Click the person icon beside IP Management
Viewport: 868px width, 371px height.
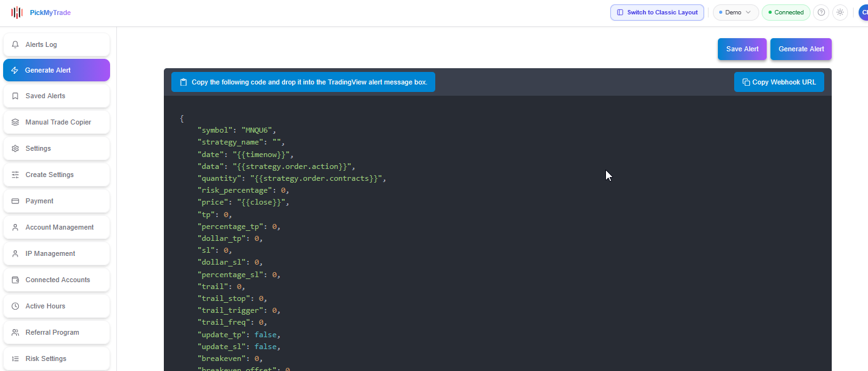tap(15, 253)
